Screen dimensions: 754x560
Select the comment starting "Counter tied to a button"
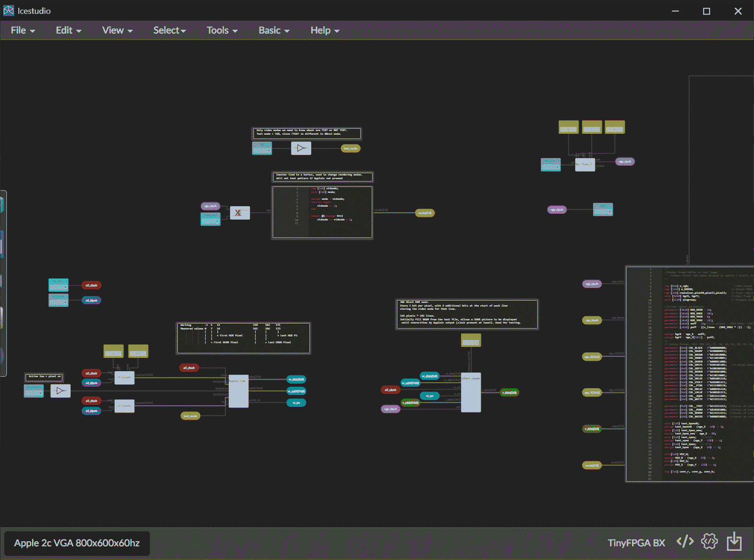(323, 177)
